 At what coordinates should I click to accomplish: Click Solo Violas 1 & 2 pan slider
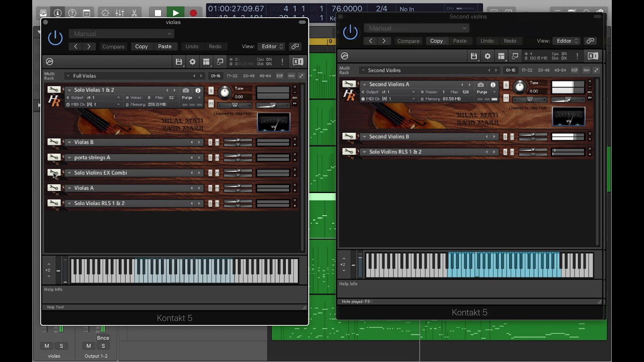[235, 105]
